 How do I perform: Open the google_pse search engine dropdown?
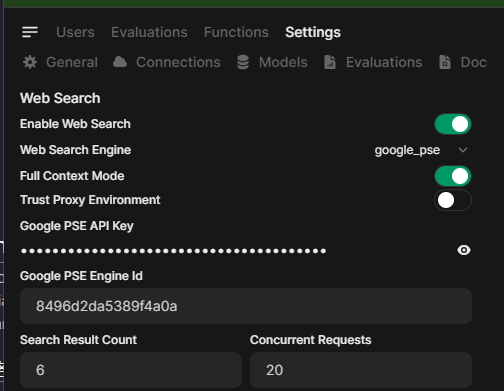[421, 150]
